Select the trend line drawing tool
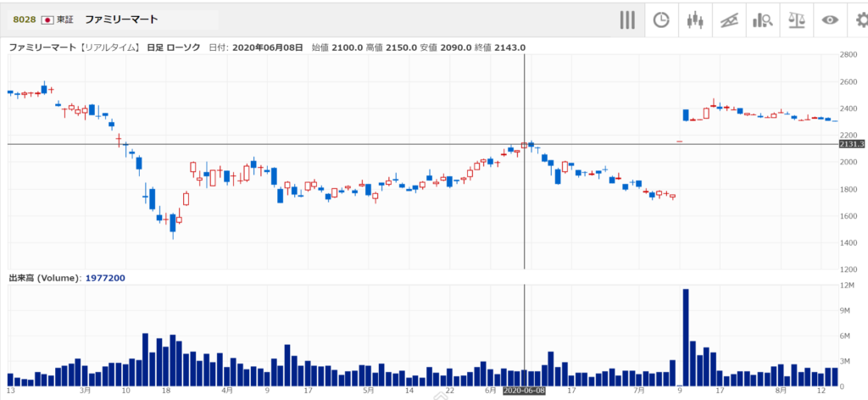This screenshot has height=400, width=868. pos(729,20)
